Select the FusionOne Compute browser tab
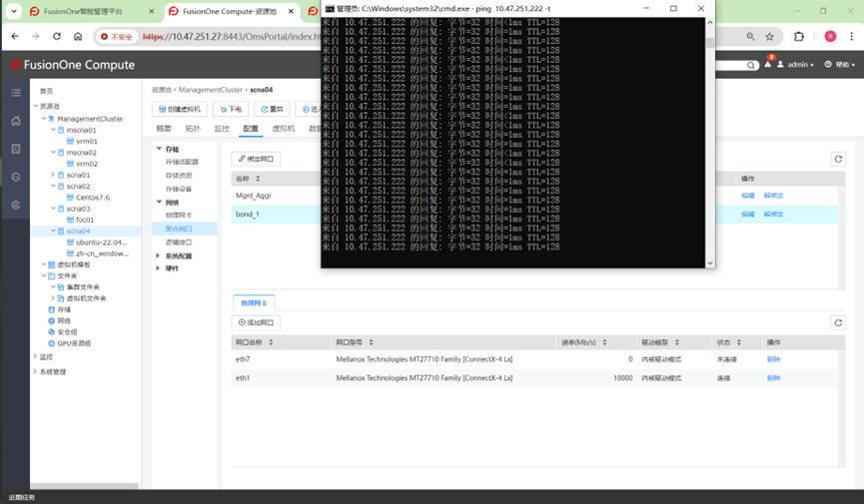Image resolution: width=864 pixels, height=504 pixels. (232, 11)
